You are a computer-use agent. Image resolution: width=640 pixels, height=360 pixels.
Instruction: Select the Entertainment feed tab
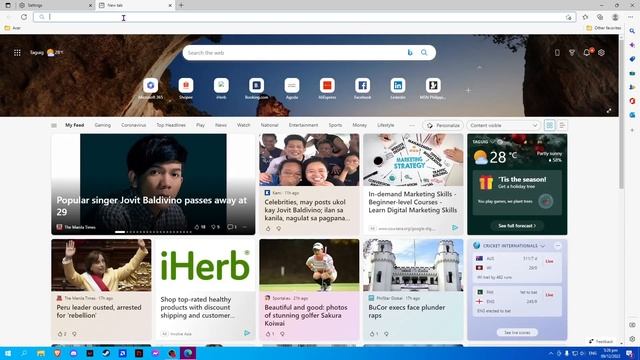(303, 125)
